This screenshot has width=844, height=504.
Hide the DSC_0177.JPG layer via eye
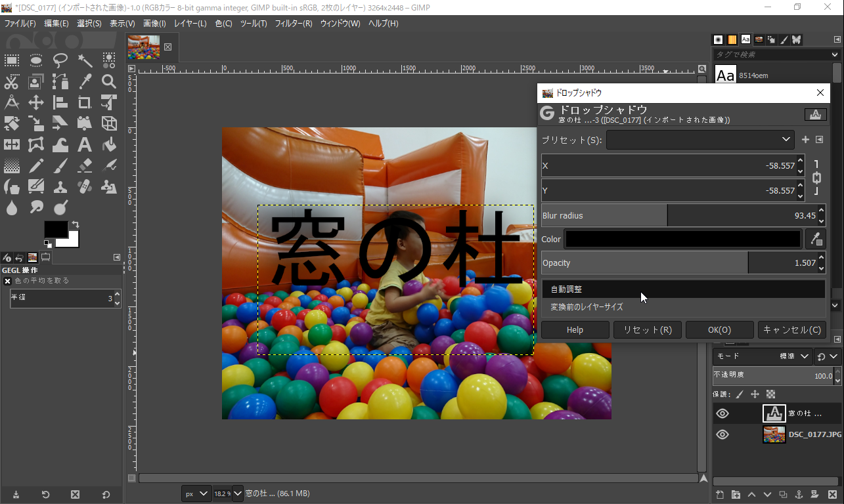click(722, 434)
